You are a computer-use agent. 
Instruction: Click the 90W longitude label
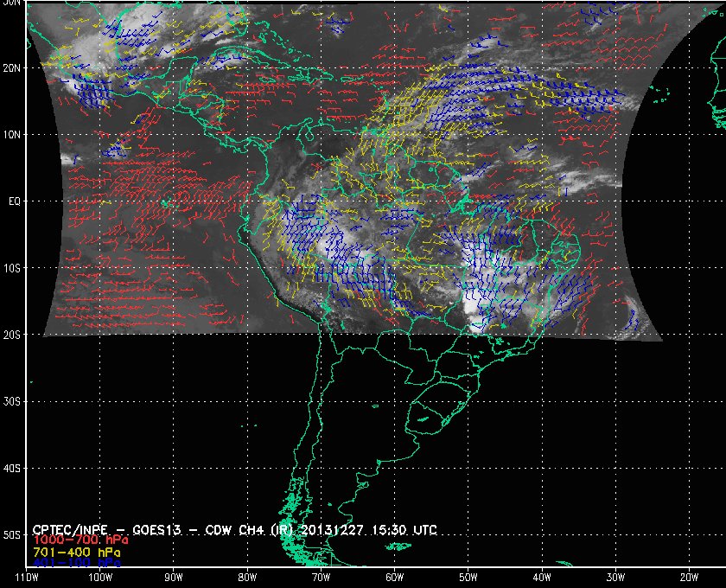click(x=174, y=578)
